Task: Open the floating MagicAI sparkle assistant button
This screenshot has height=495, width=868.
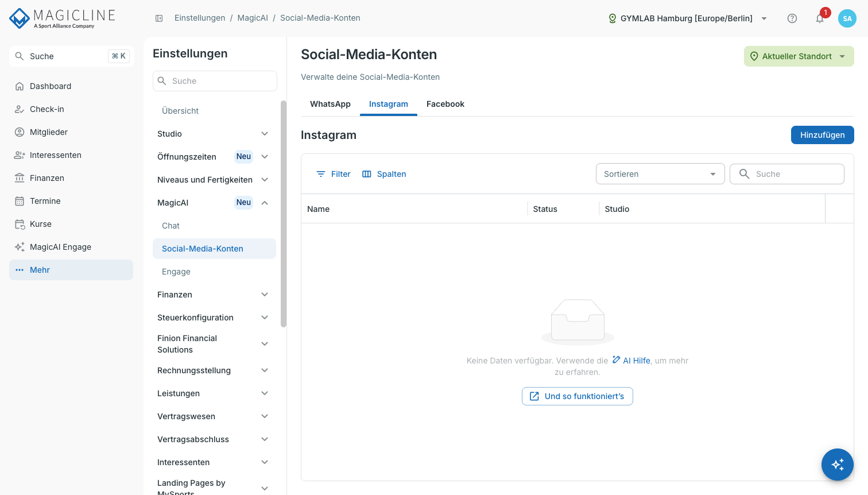Action: click(x=838, y=465)
